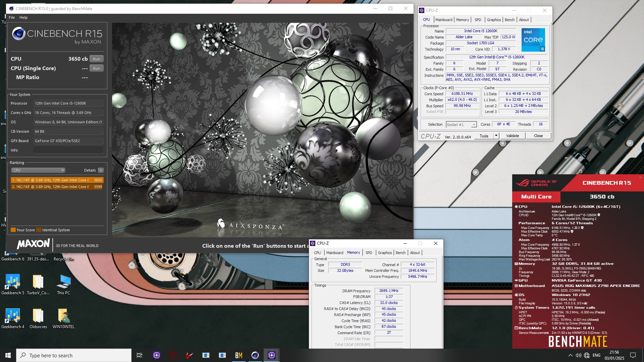The height and width of the screenshot is (362, 644).
Task: Select the Geekbench 5 desktop icon
Action: 13,285
